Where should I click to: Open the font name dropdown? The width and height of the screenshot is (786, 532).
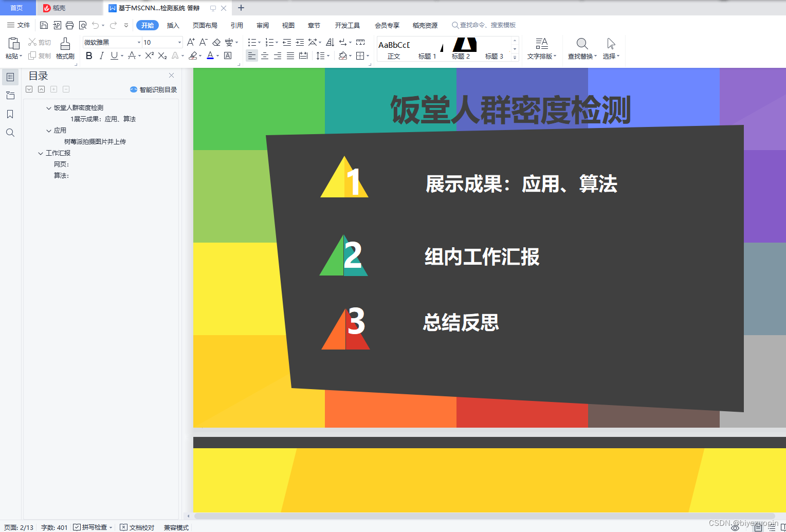pos(138,42)
